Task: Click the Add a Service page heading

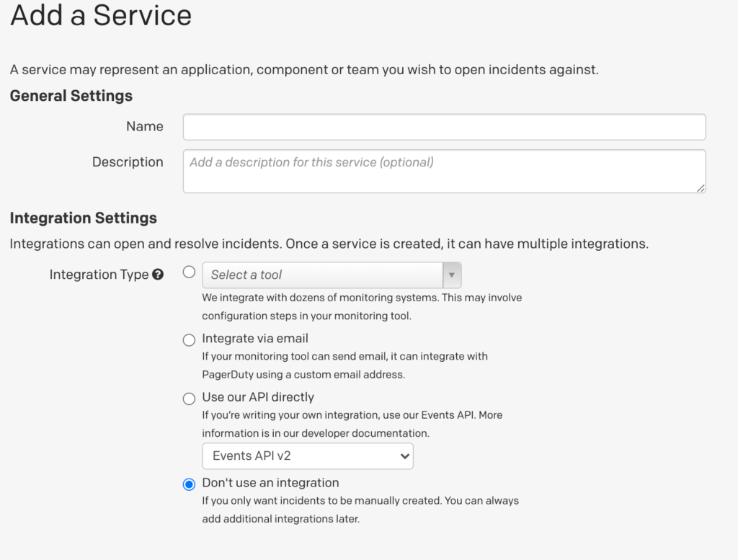Action: (101, 16)
